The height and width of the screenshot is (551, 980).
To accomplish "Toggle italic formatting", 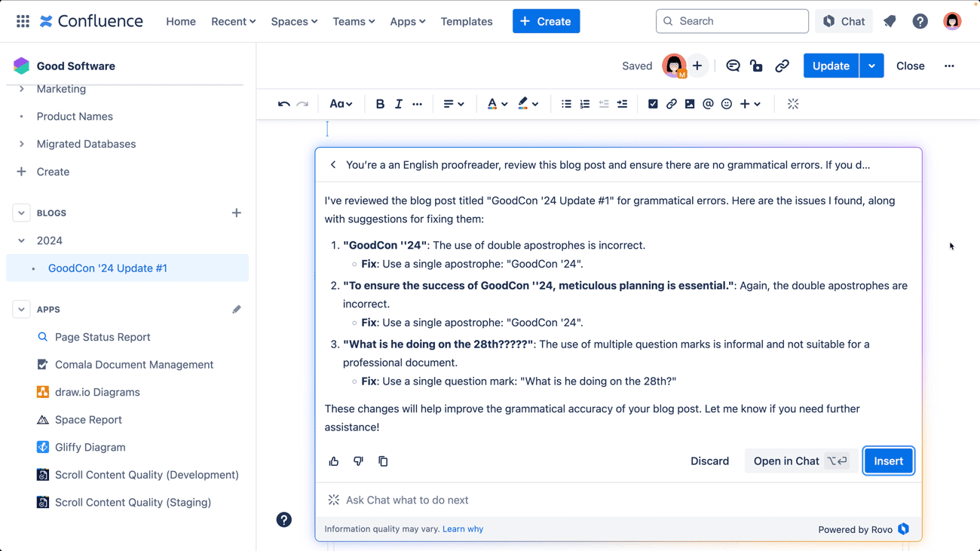I will point(399,104).
